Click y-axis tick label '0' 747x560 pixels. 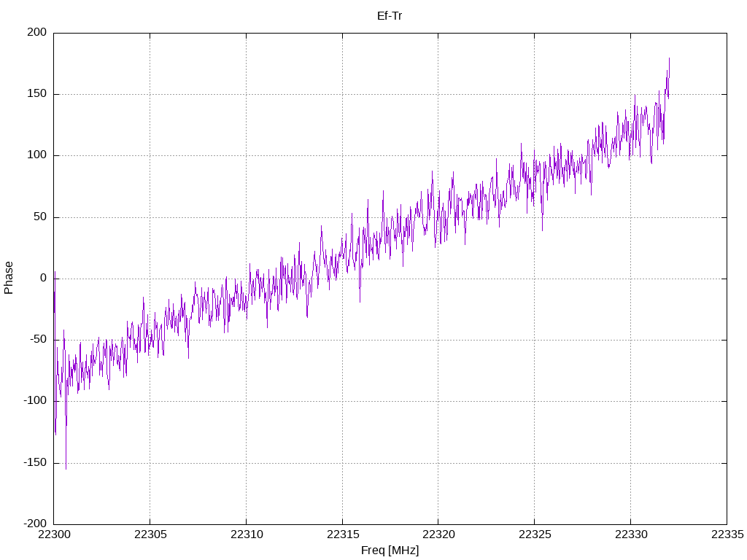tap(44, 278)
